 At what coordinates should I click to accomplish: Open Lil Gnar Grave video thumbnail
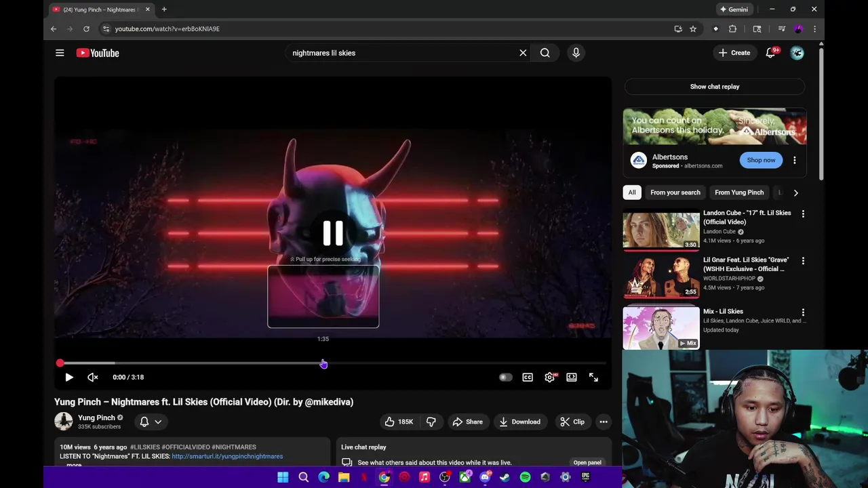[661, 279]
